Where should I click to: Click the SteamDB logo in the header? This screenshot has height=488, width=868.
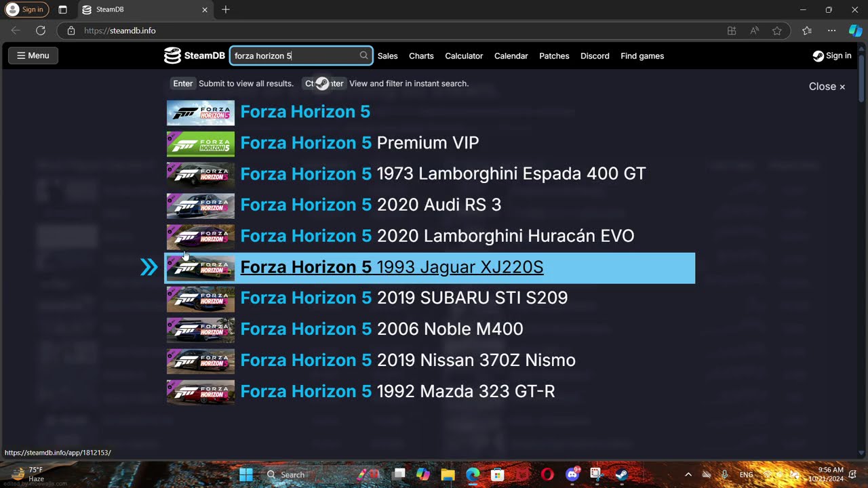coord(195,56)
